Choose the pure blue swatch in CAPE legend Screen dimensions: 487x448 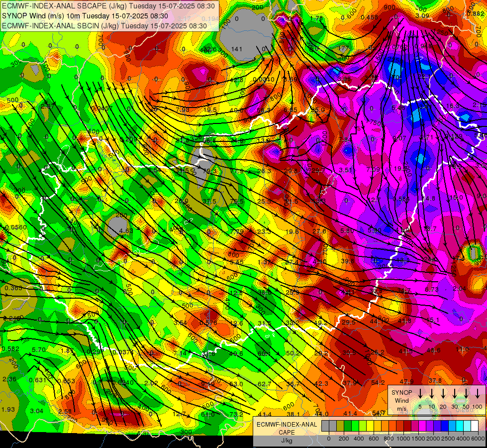444,426
